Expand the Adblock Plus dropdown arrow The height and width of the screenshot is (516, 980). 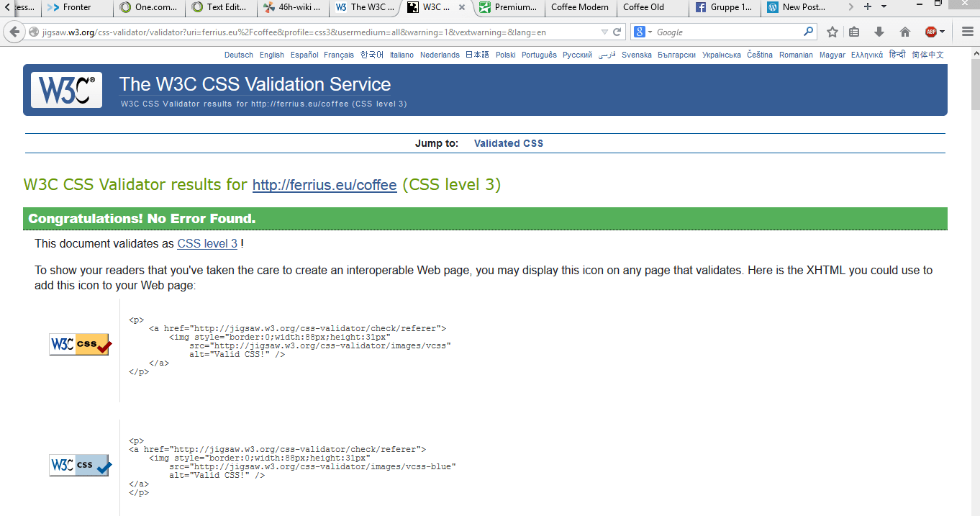tap(942, 32)
